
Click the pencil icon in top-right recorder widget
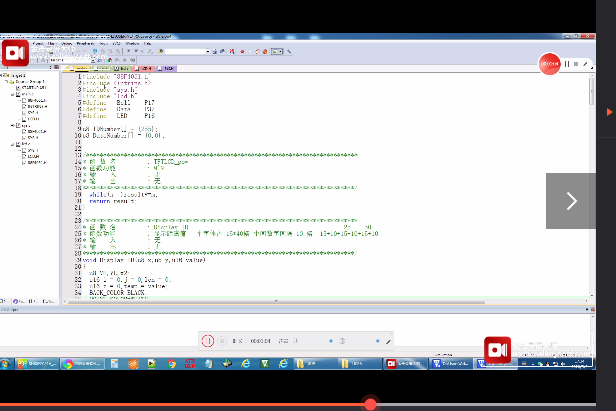[x=585, y=64]
